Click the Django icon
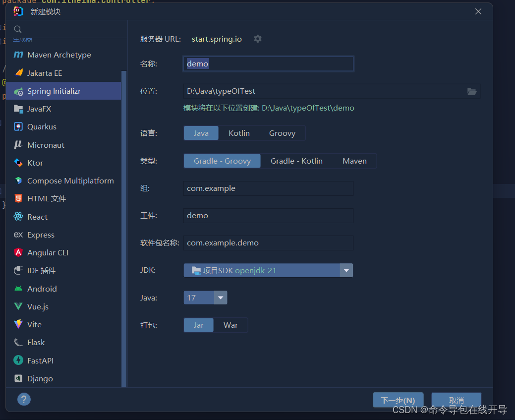515x420 pixels. tap(18, 378)
